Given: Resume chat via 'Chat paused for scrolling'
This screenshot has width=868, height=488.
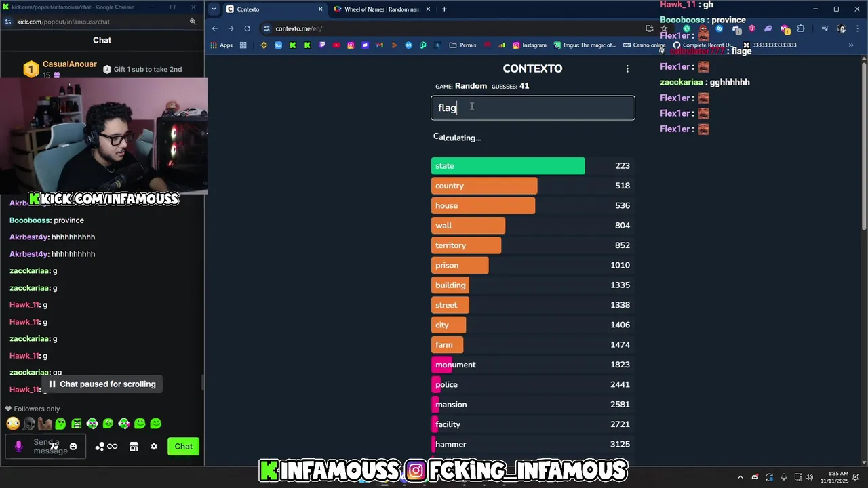Looking at the screenshot, I should click(x=102, y=384).
